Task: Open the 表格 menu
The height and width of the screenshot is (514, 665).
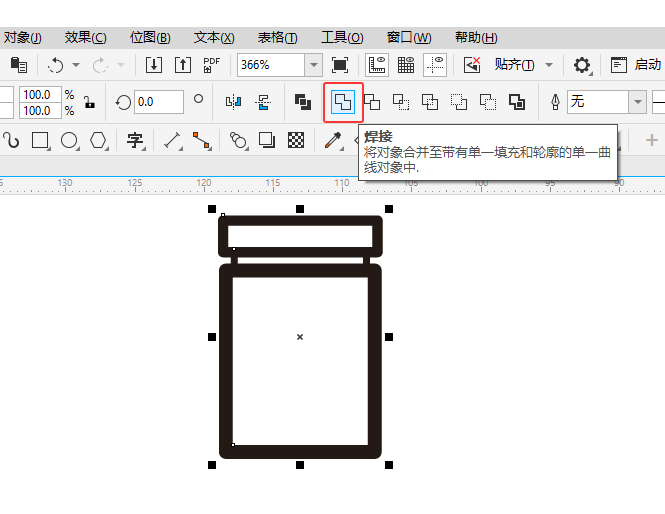Action: click(277, 38)
